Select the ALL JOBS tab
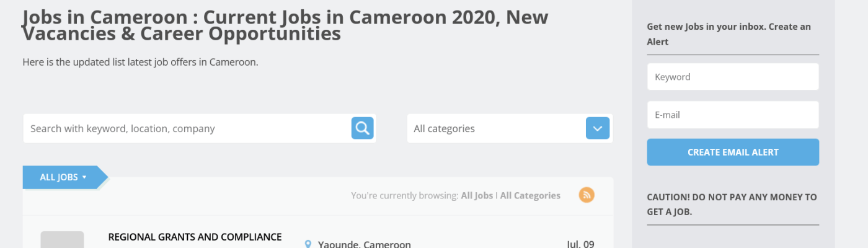868x248 pixels. click(58, 177)
